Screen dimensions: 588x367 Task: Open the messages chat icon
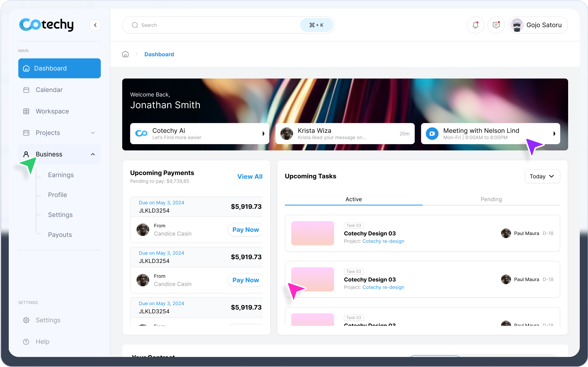[496, 25]
